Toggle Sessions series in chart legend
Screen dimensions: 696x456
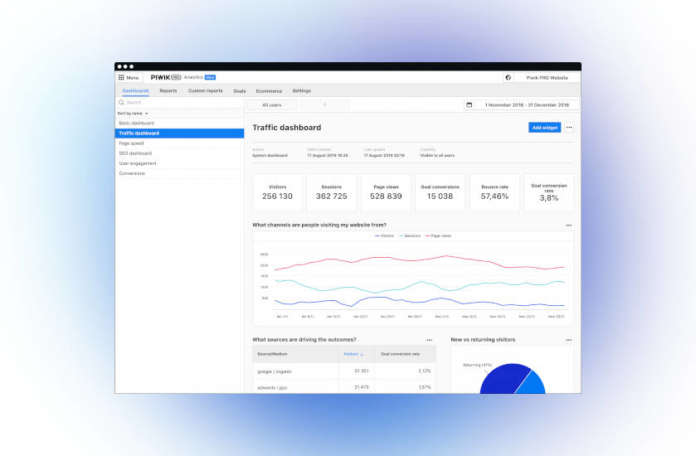coord(410,236)
